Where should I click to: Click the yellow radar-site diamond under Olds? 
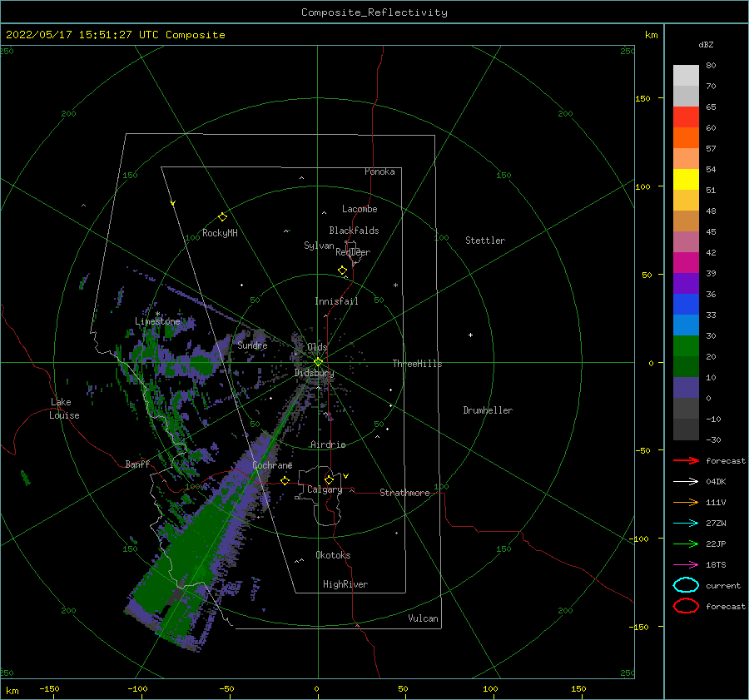click(x=318, y=362)
